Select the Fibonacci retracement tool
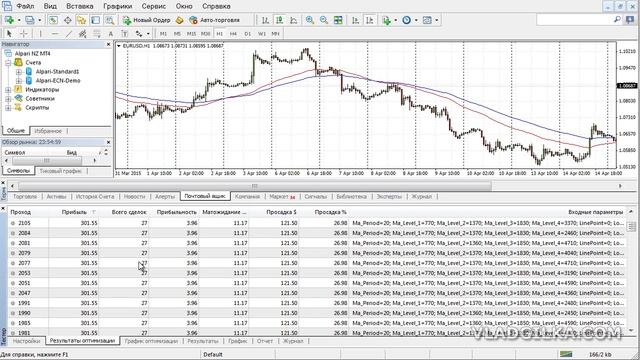The width and height of the screenshot is (640, 360). click(x=96, y=34)
